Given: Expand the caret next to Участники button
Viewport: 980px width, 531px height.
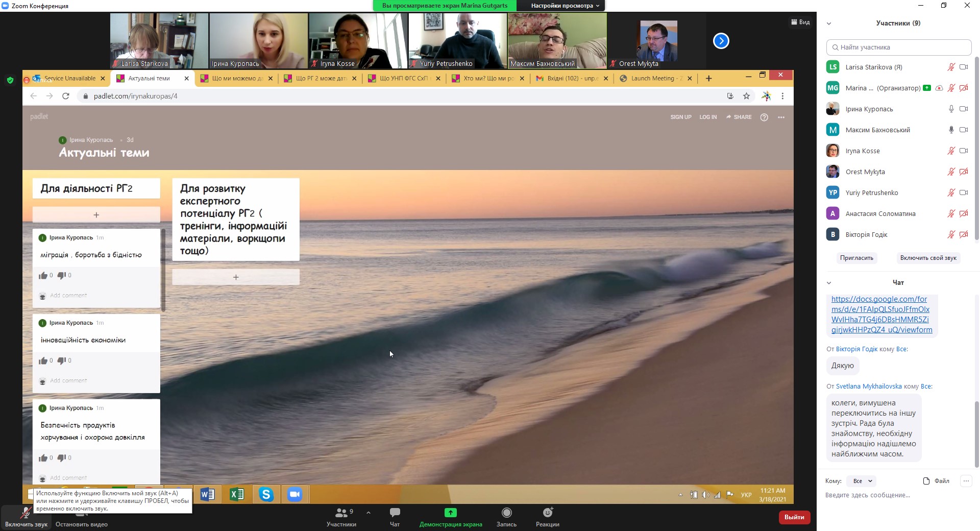Looking at the screenshot, I should point(369,512).
